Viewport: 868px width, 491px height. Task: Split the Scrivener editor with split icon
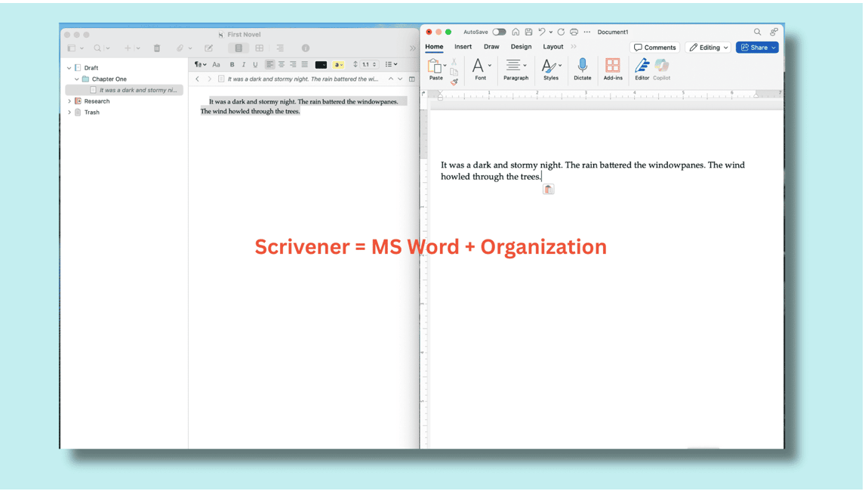[x=412, y=79]
